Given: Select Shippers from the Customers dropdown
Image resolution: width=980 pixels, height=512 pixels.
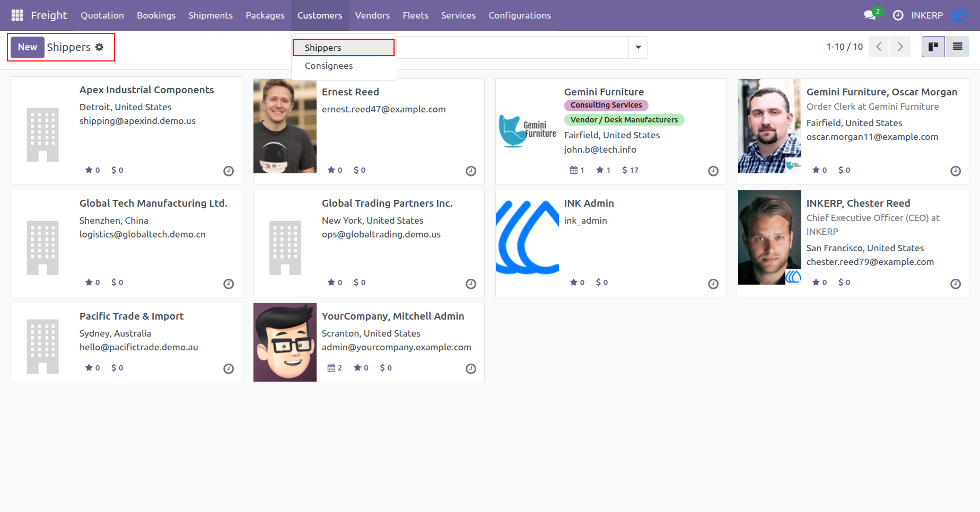Looking at the screenshot, I should point(344,48).
